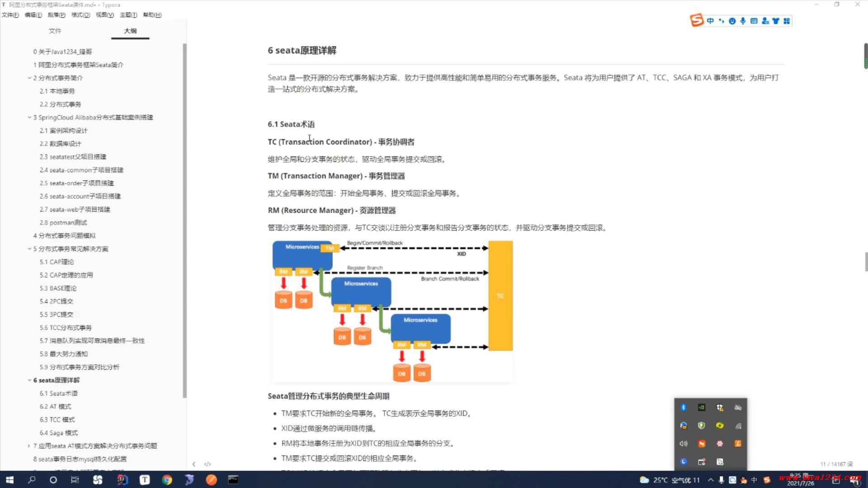The image size is (868, 488).
Task: Click Sogou soft keyboard icon
Action: point(754,21)
